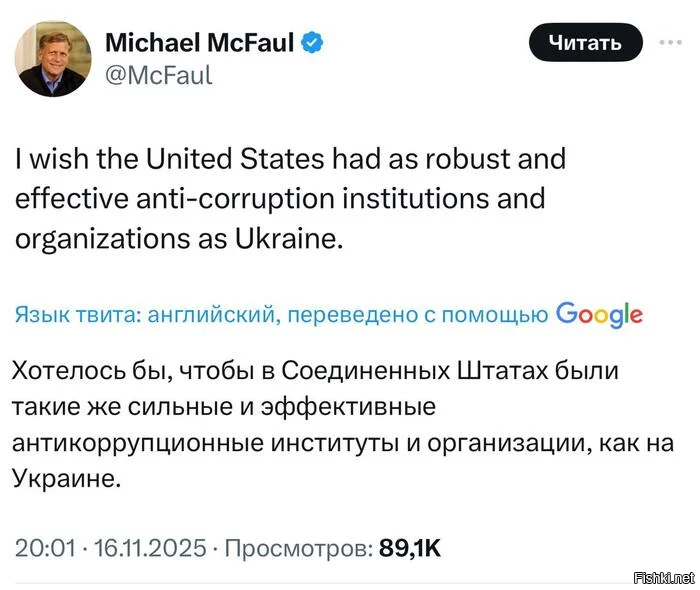The image size is (700, 590).
Task: Open the @McFaul handle link
Action: pos(158,75)
